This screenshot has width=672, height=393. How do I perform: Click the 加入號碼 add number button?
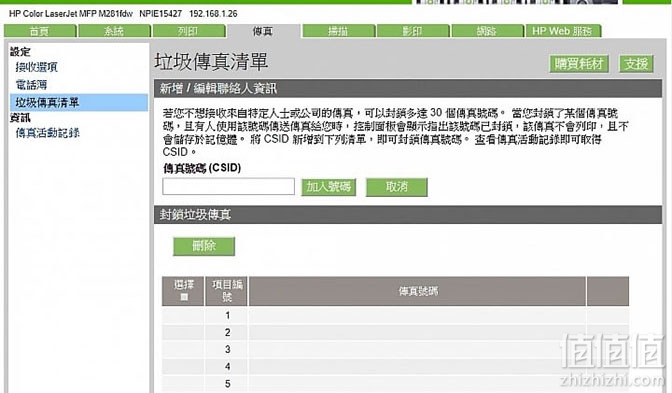tap(328, 187)
